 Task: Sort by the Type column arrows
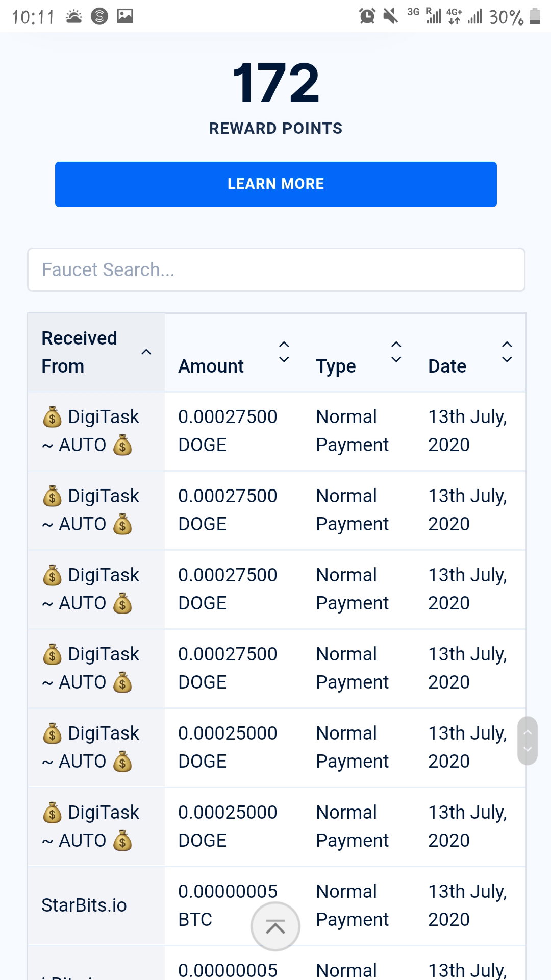point(396,352)
